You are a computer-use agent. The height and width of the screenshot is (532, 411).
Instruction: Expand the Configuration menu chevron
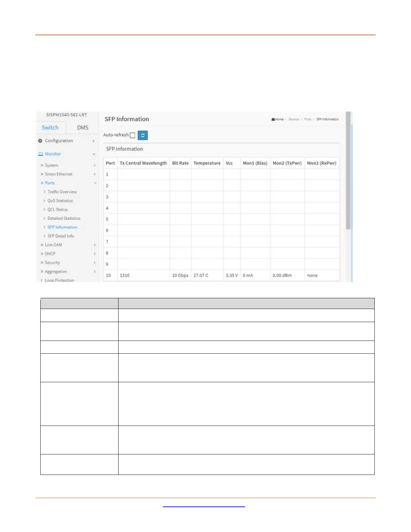pos(94,141)
